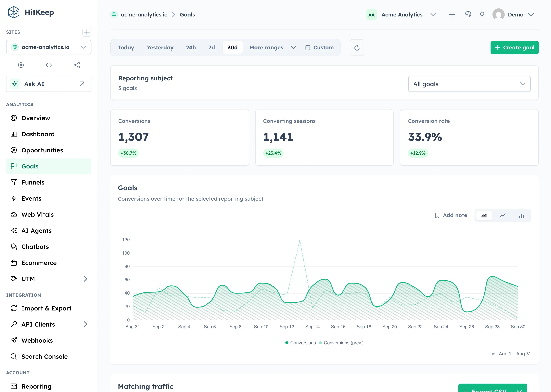
Task: Click the Demo user avatar
Action: tap(498, 15)
